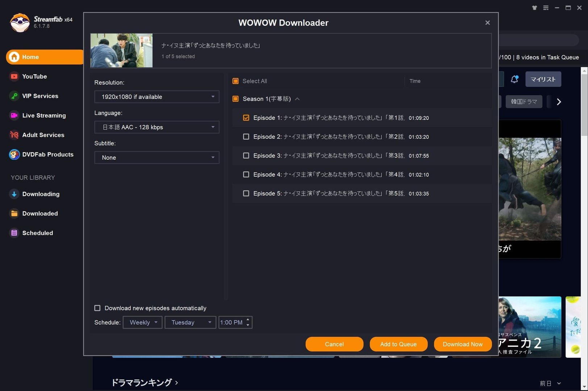The image size is (588, 391).
Task: Open the 前日 dropdown at bottom right
Action: click(x=550, y=383)
